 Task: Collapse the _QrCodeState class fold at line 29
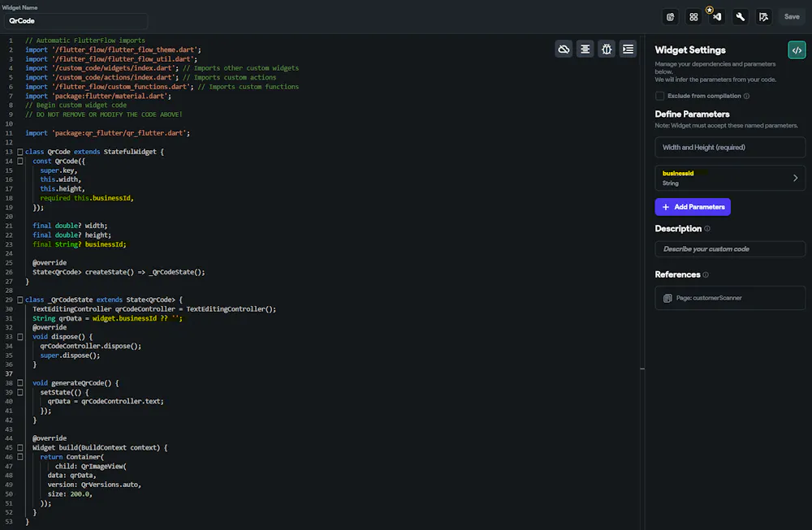pos(20,299)
